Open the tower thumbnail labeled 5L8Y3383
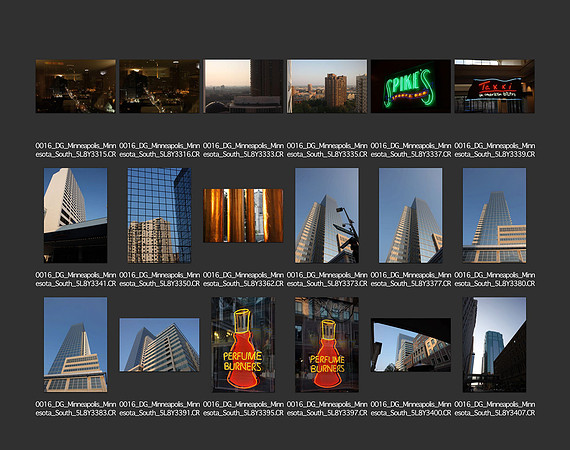The width and height of the screenshot is (570, 450). [x=76, y=345]
